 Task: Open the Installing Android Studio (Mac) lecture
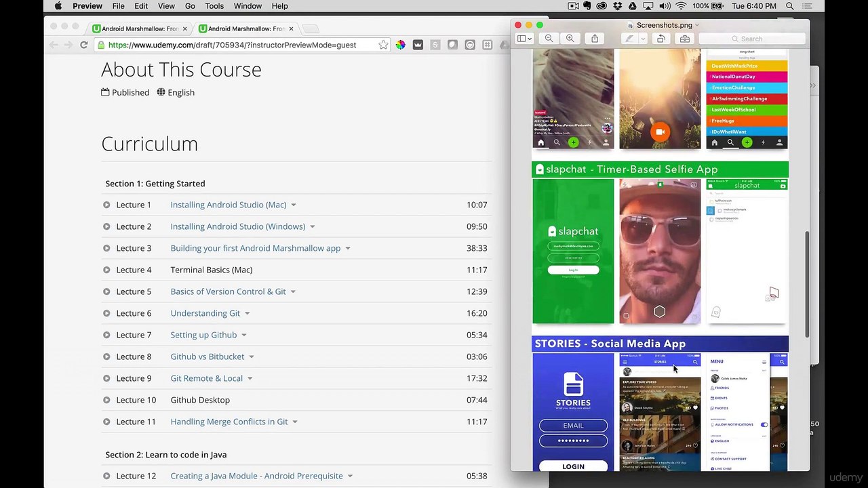coord(229,205)
